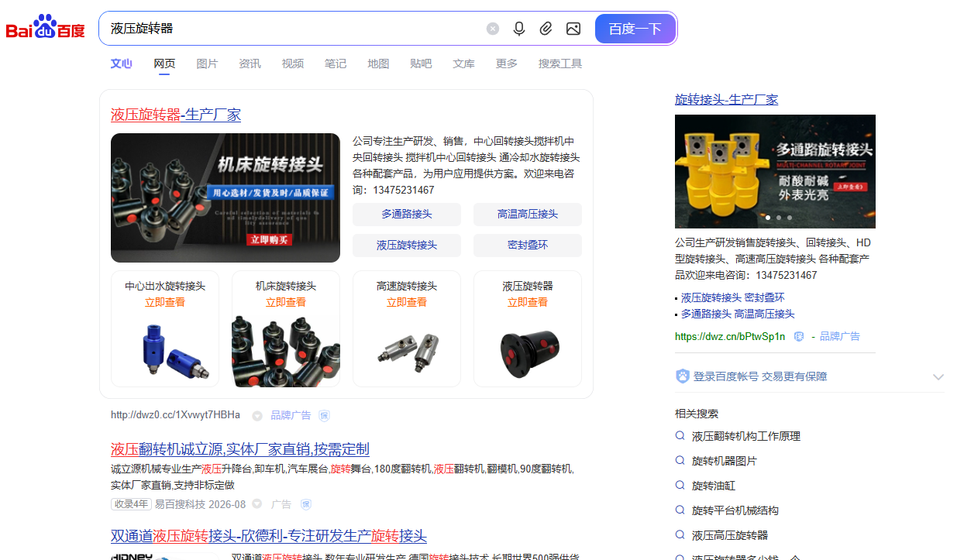The image size is (964, 560).
Task: Click the 密封叠环 tag button
Action: [x=528, y=246]
